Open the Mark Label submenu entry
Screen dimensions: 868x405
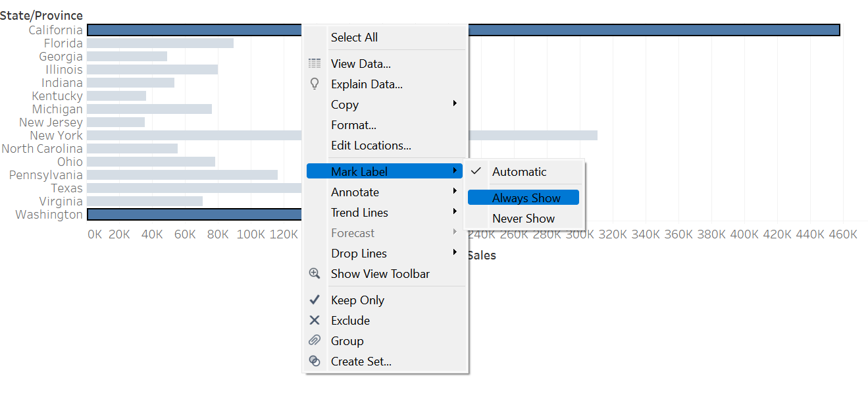click(x=385, y=172)
